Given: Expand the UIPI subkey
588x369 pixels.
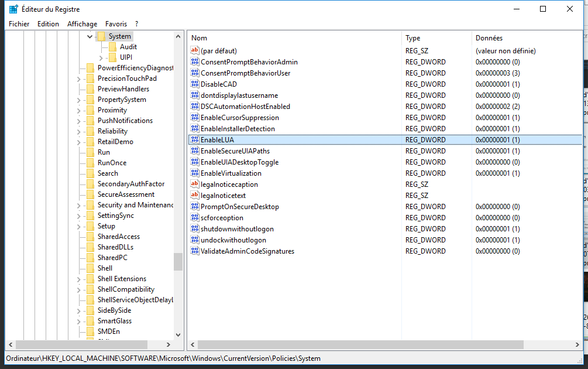Looking at the screenshot, I should click(x=101, y=58).
